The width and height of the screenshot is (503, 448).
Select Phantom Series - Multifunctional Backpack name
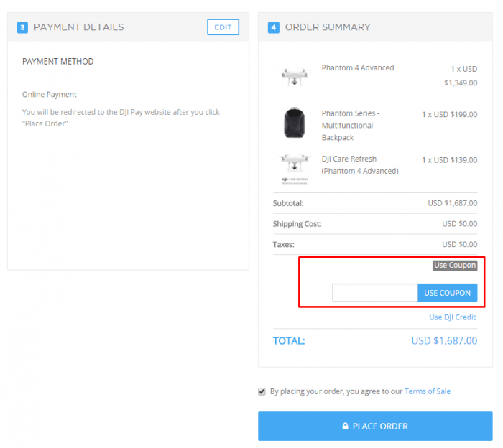351,126
